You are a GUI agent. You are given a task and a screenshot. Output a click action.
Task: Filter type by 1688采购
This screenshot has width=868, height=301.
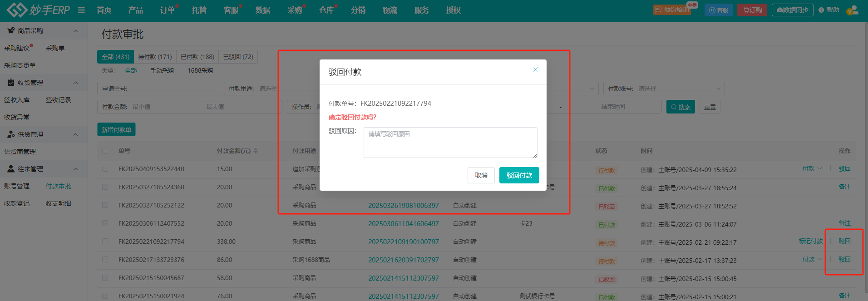click(200, 70)
